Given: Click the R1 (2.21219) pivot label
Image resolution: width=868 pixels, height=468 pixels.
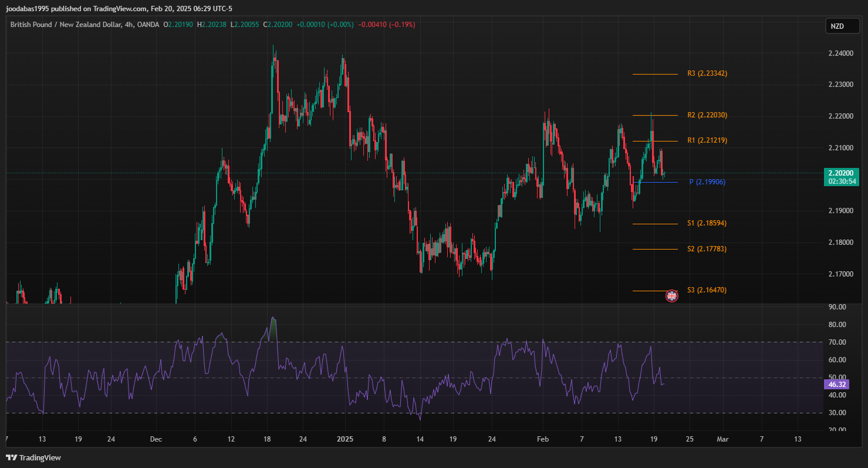Looking at the screenshot, I should (707, 141).
